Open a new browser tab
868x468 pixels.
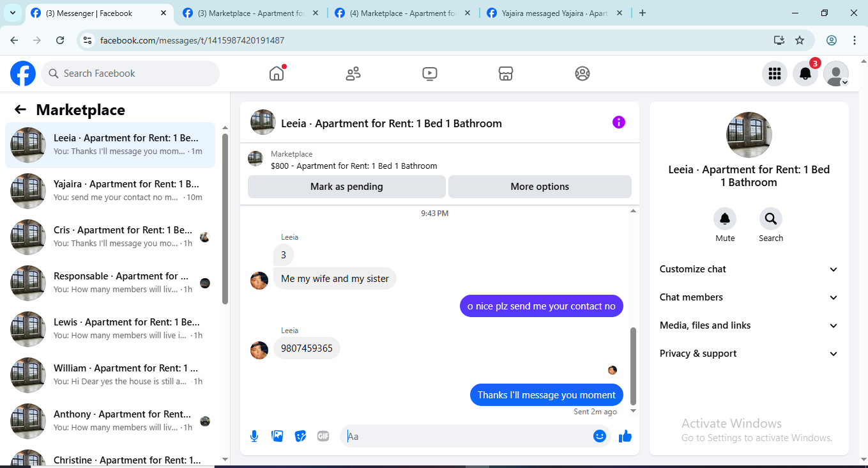point(643,13)
